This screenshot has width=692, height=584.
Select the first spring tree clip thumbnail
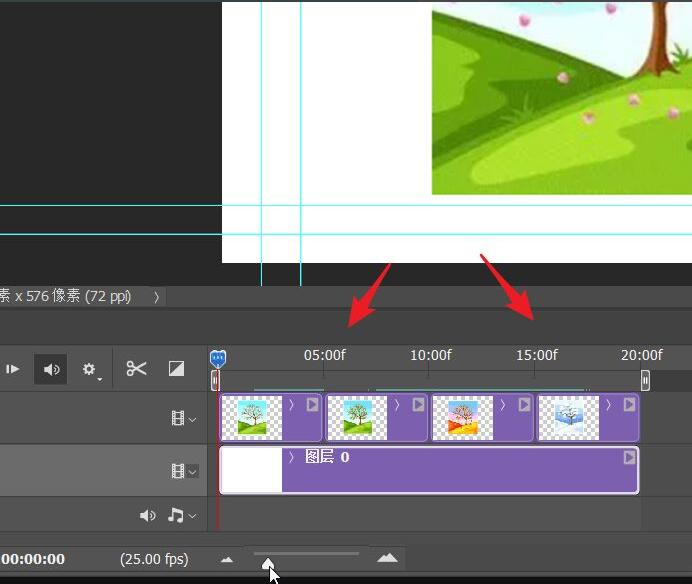[x=252, y=418]
